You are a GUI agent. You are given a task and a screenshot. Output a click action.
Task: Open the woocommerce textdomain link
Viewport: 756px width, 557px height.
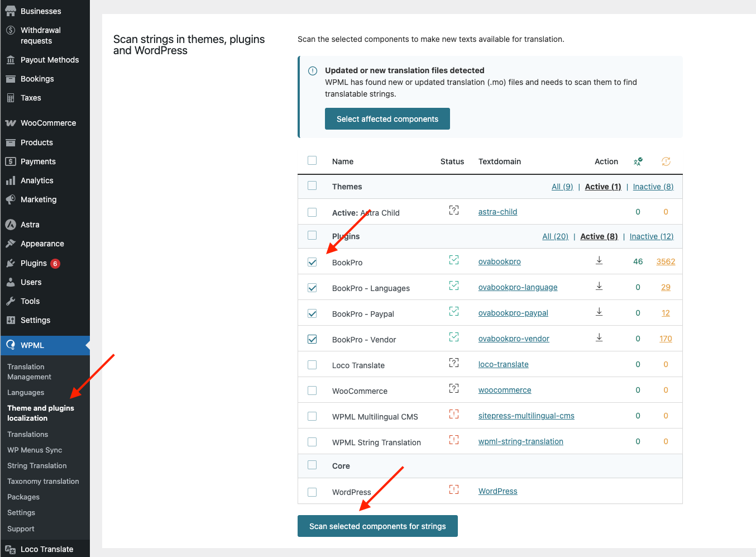(505, 390)
